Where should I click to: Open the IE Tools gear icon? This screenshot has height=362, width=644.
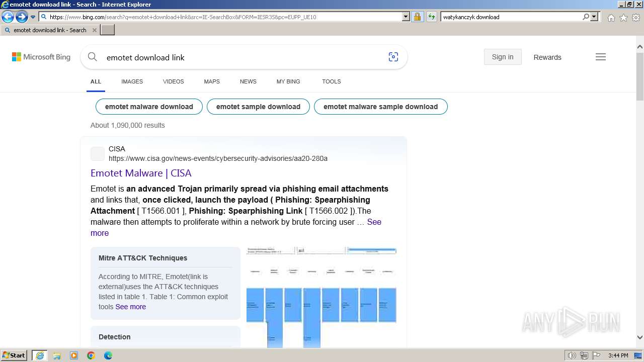coord(636,18)
